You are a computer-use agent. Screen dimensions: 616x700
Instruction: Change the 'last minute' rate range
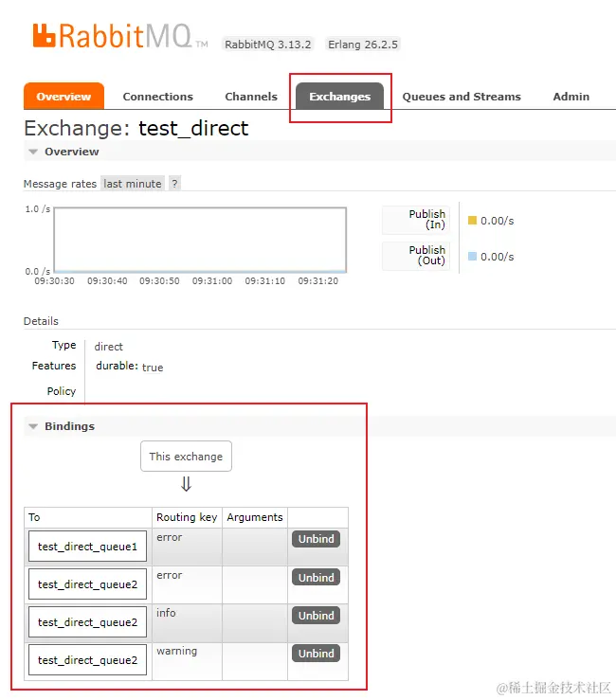pyautogui.click(x=133, y=184)
